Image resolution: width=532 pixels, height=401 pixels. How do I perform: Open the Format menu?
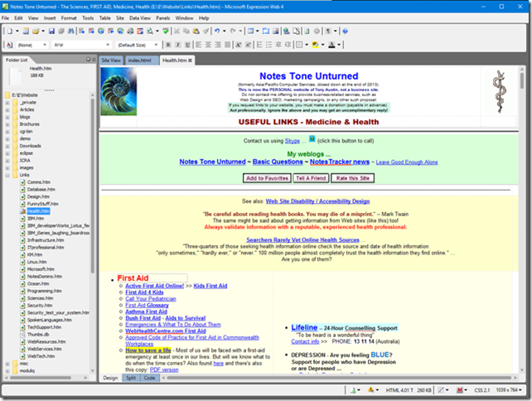point(69,18)
